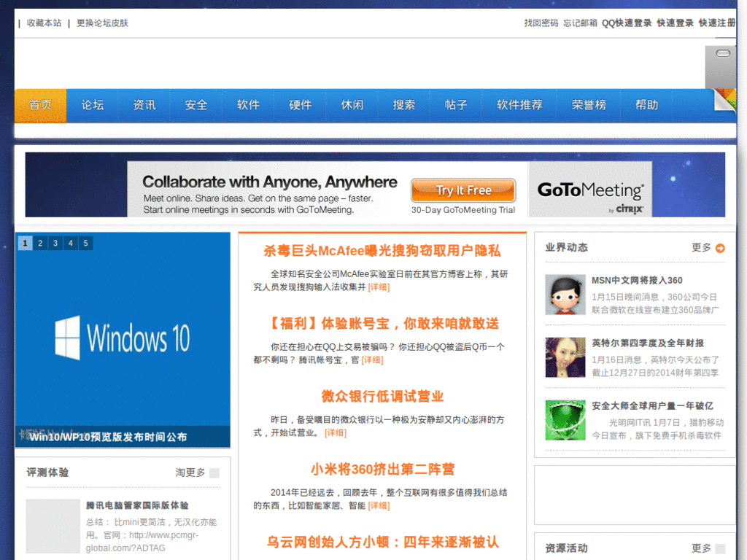
Task: Click the Windows 10 slideshow image
Action: [x=123, y=339]
